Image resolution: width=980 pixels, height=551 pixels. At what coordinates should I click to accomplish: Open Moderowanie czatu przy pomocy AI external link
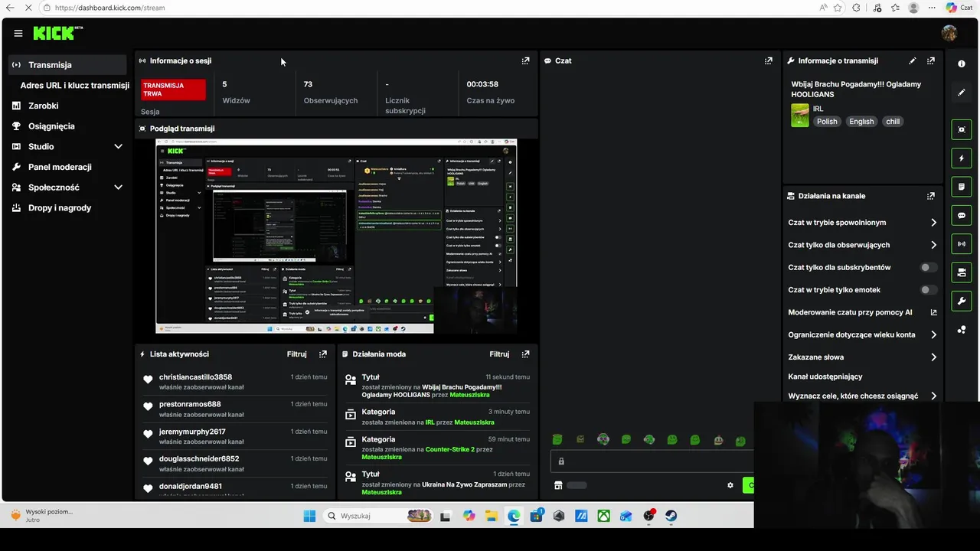pos(933,312)
